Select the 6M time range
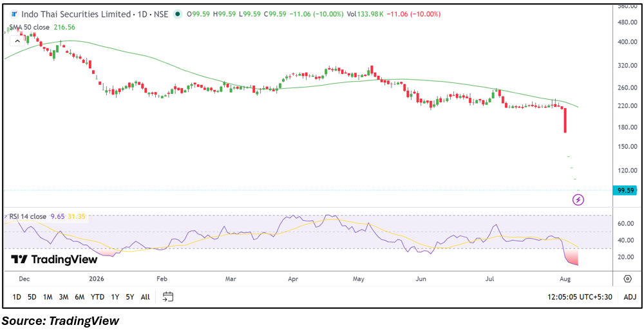 tap(79, 297)
